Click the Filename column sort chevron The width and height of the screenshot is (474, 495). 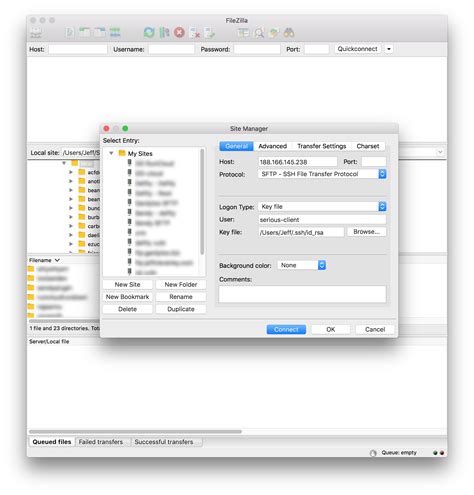click(57, 260)
